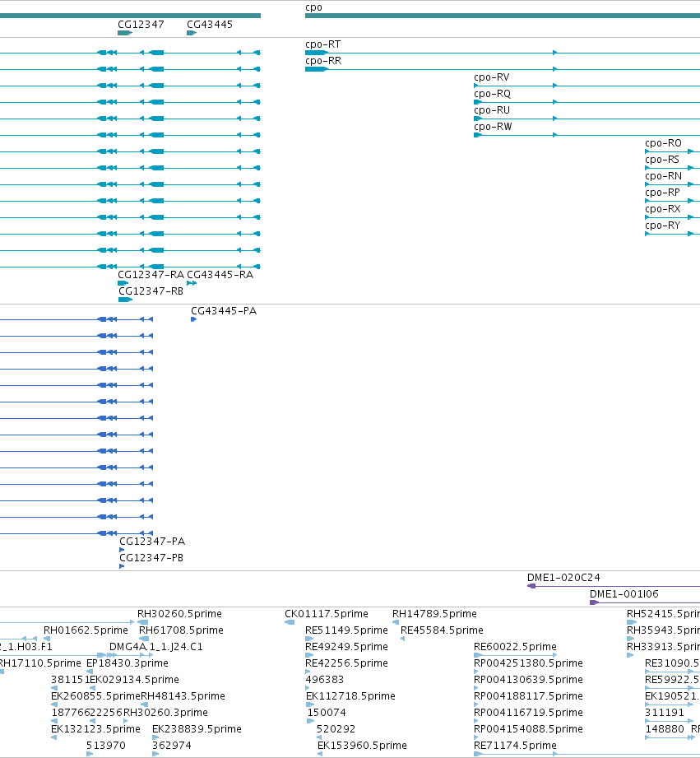Click the RP004116719.5prime label
The height and width of the screenshot is (758, 700).
(x=528, y=713)
